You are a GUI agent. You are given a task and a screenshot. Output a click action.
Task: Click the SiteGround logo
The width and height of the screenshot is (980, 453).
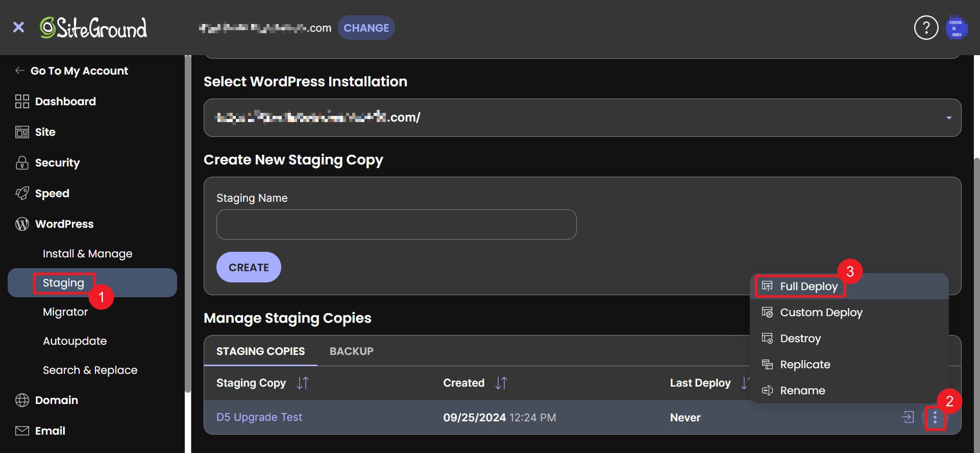pos(94,28)
